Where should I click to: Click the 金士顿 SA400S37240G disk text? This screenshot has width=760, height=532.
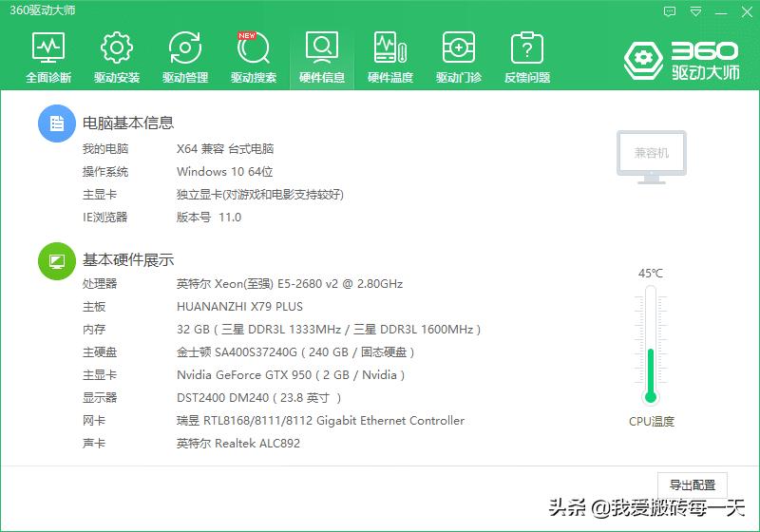pyautogui.click(x=295, y=352)
